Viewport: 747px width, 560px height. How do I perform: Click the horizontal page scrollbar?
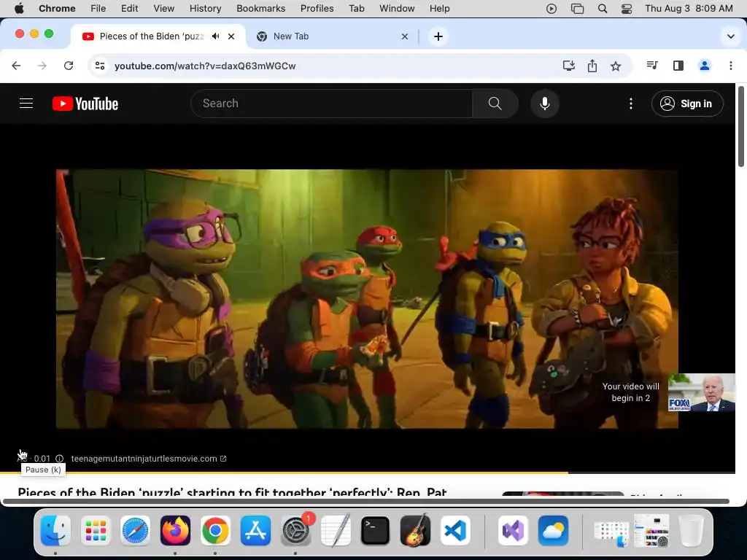(x=366, y=501)
